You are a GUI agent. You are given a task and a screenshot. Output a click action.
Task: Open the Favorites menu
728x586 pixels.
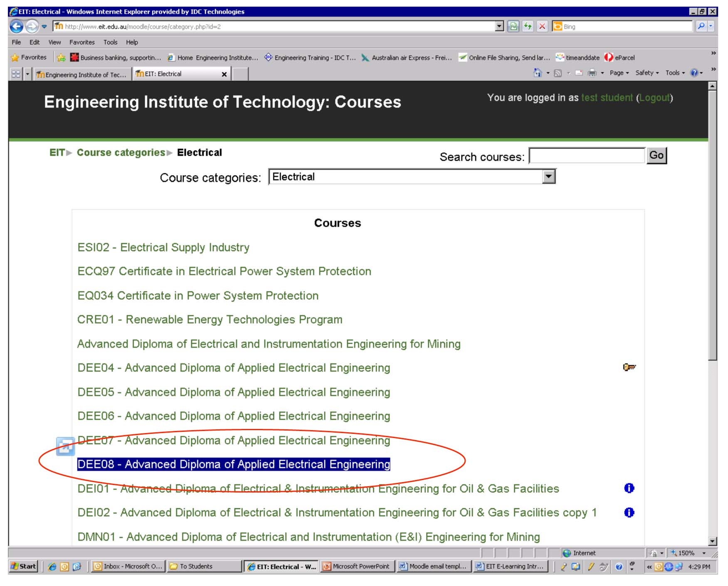pos(82,42)
